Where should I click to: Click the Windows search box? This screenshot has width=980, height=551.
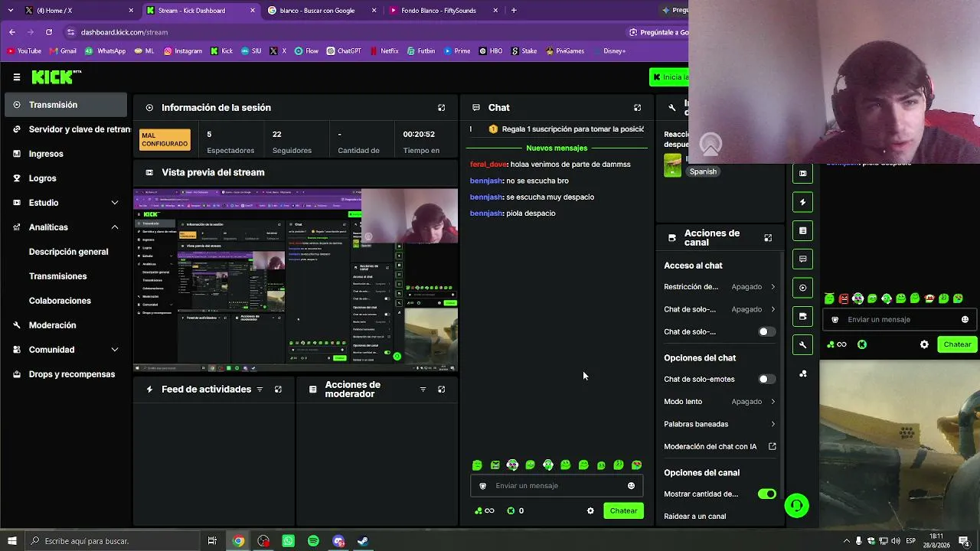112,541
